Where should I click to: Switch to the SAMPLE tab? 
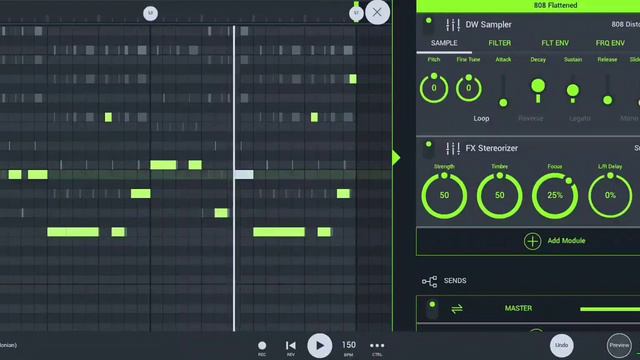pos(444,43)
